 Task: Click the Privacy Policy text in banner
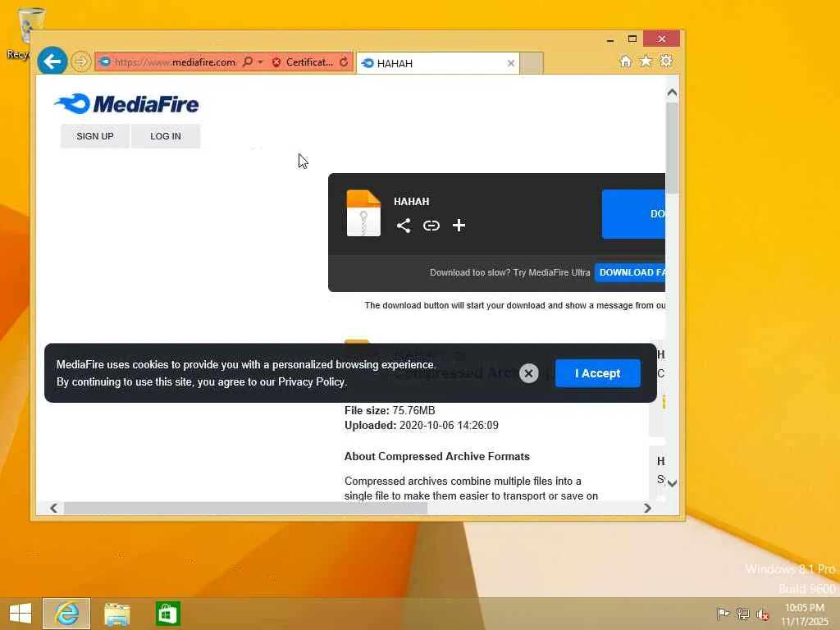click(x=311, y=382)
